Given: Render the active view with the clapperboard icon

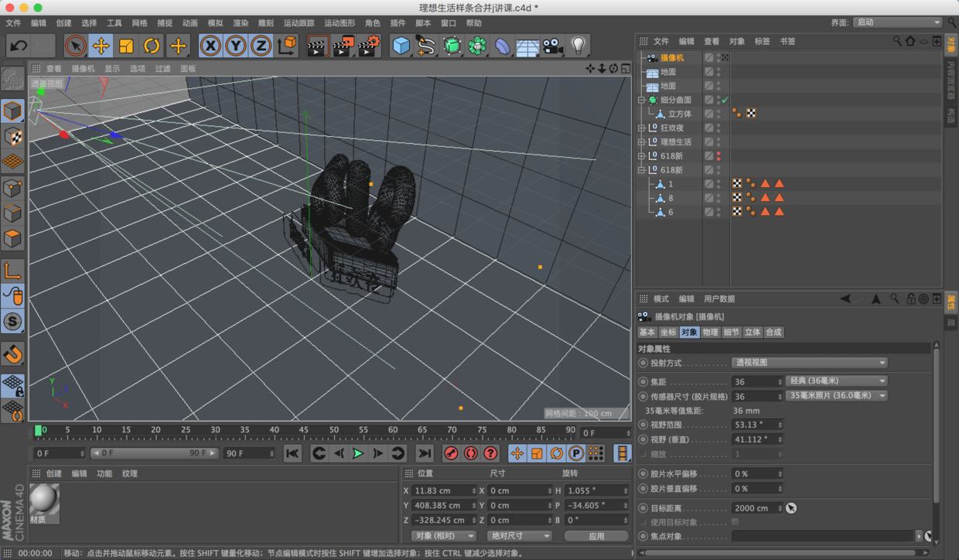Looking at the screenshot, I should 317,46.
